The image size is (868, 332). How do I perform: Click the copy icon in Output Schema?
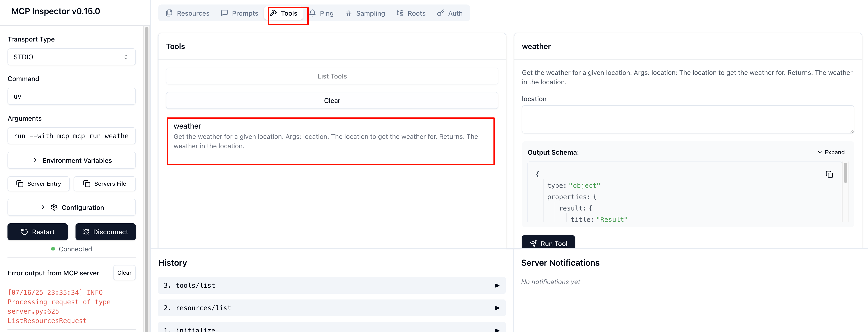click(829, 174)
